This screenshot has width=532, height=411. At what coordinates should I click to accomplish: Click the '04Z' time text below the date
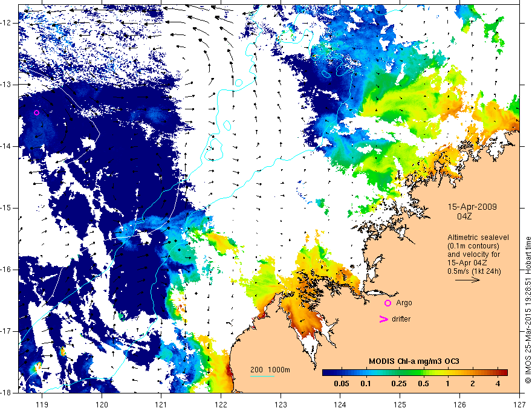tap(464, 216)
